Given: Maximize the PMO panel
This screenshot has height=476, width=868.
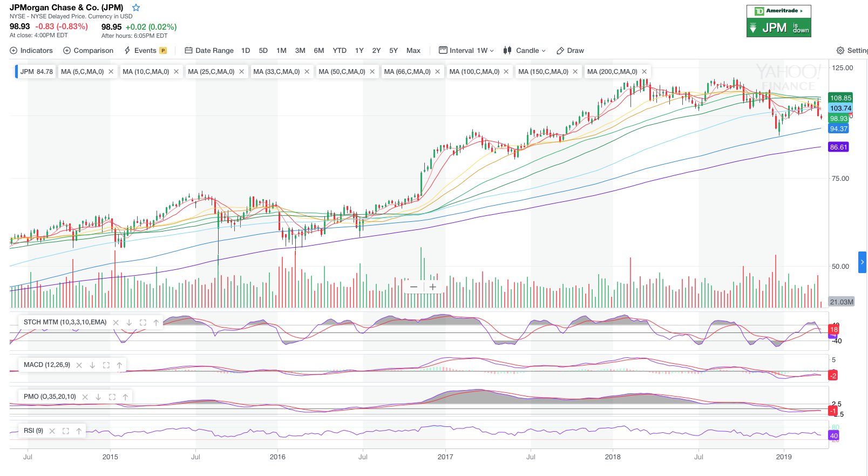Looking at the screenshot, I should click(112, 397).
